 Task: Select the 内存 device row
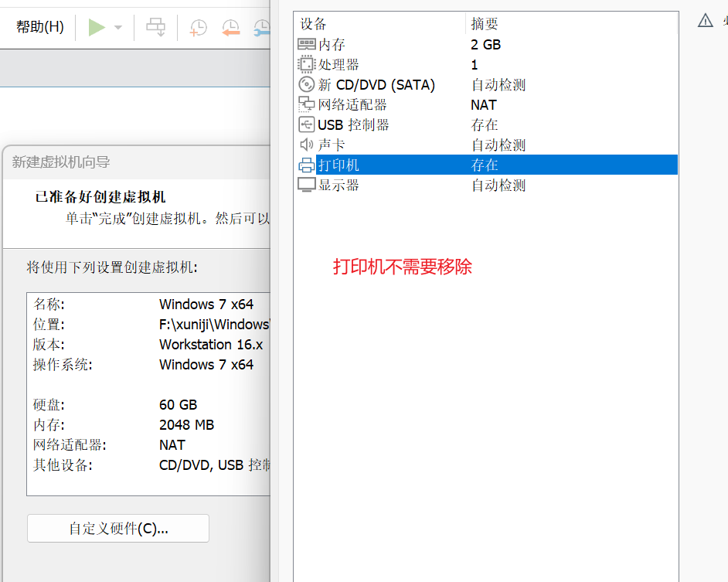click(x=487, y=45)
